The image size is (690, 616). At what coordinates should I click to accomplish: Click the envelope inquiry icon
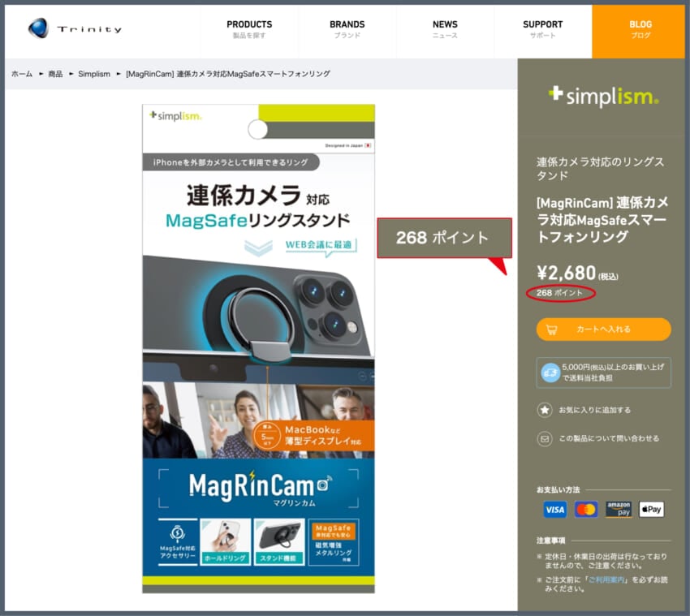[545, 438]
